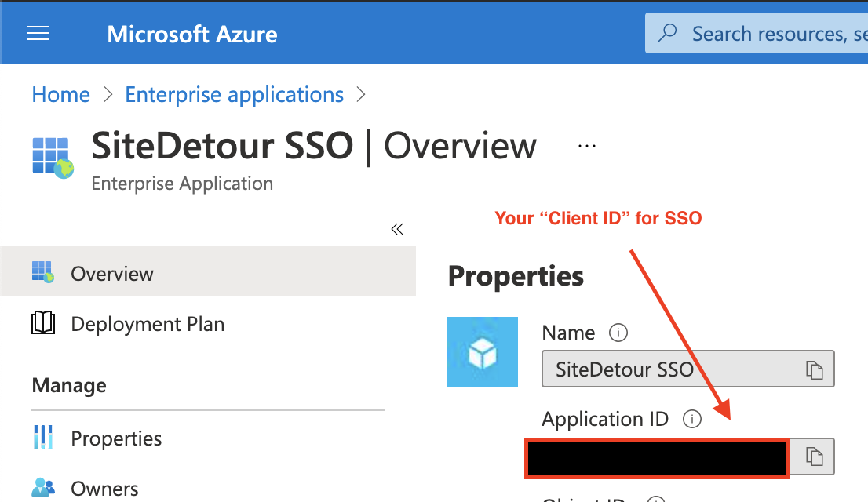Go to Home breadcrumb
This screenshot has width=868, height=502.
61,95
